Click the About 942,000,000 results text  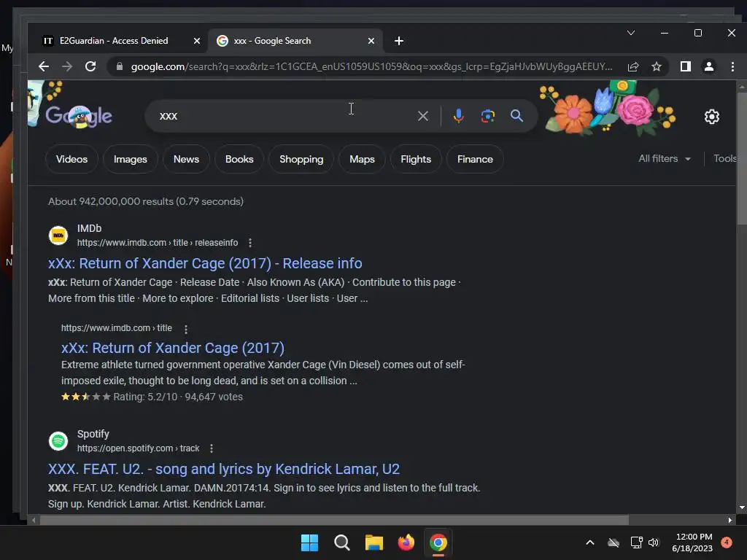(146, 201)
